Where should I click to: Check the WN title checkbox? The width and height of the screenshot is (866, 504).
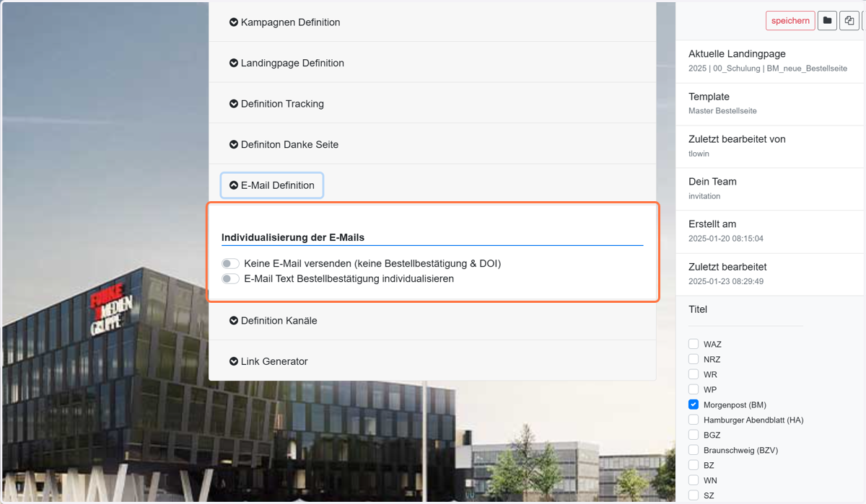tap(694, 480)
